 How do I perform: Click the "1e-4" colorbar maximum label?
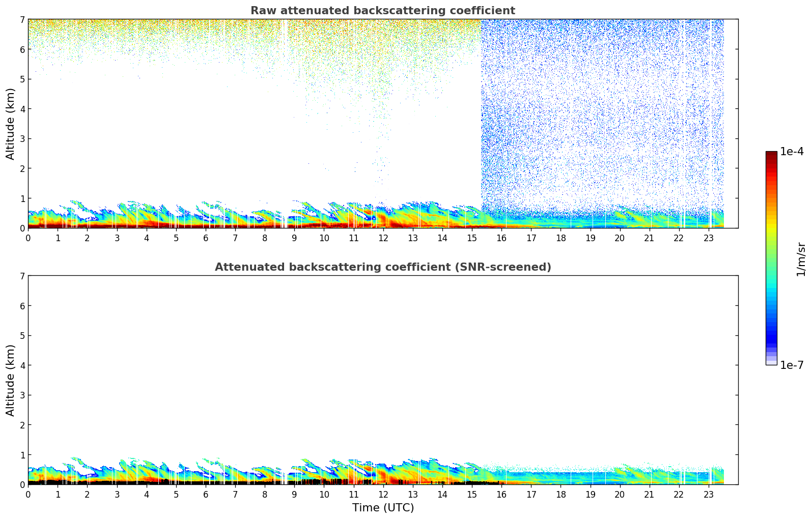pos(792,152)
